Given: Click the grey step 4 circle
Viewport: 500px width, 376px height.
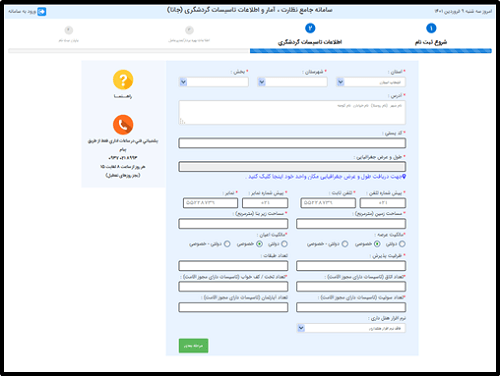Looking at the screenshot, I should pos(69,30).
